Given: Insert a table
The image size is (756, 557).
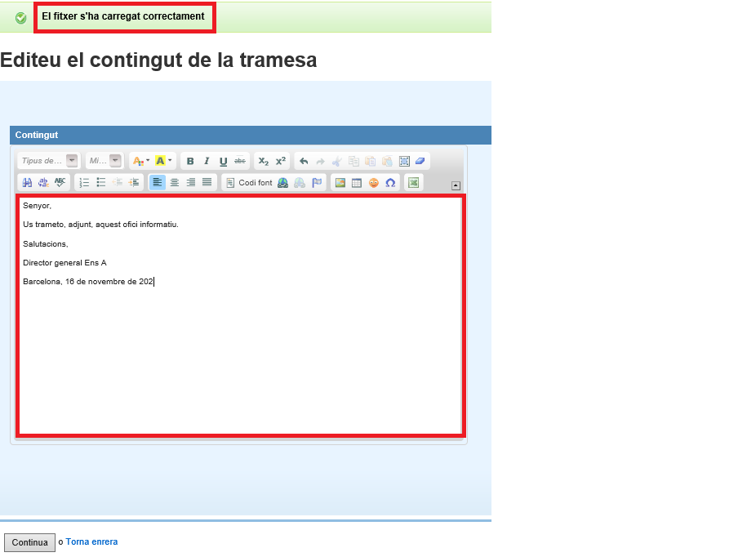Looking at the screenshot, I should point(357,183).
